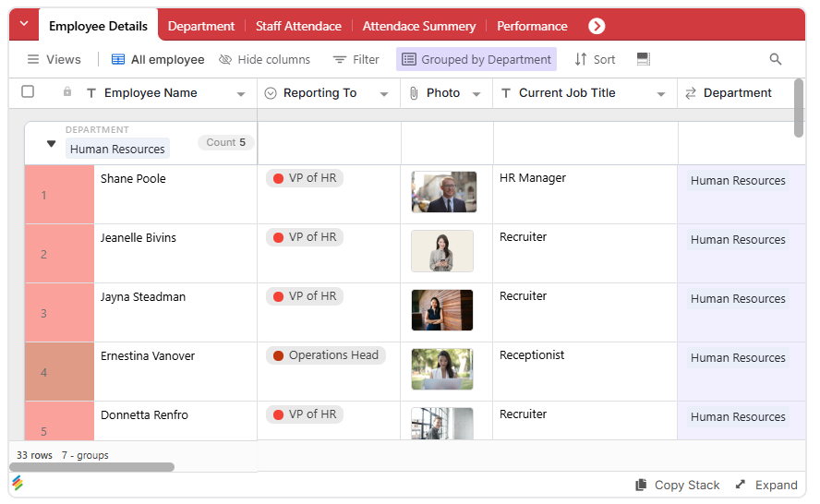Click the vertical scrollbar
The height and width of the screenshot is (504, 820).
799,108
